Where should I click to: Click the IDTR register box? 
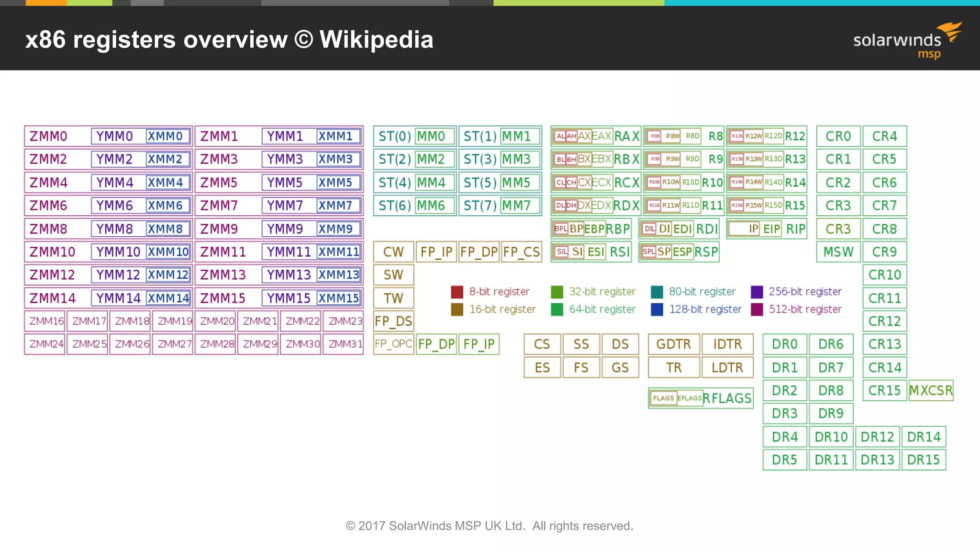pyautogui.click(x=727, y=344)
